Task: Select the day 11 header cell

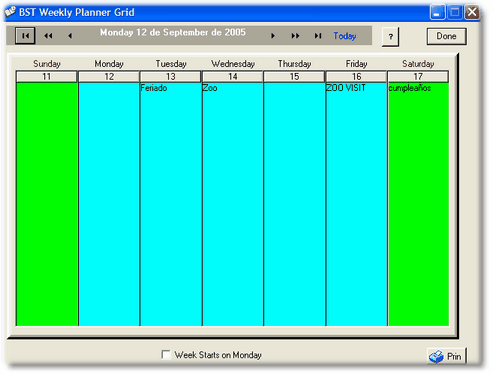Action: click(x=47, y=77)
